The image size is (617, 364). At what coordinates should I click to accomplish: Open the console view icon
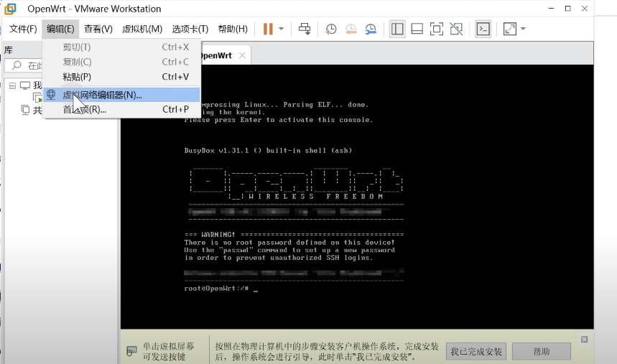(483, 29)
